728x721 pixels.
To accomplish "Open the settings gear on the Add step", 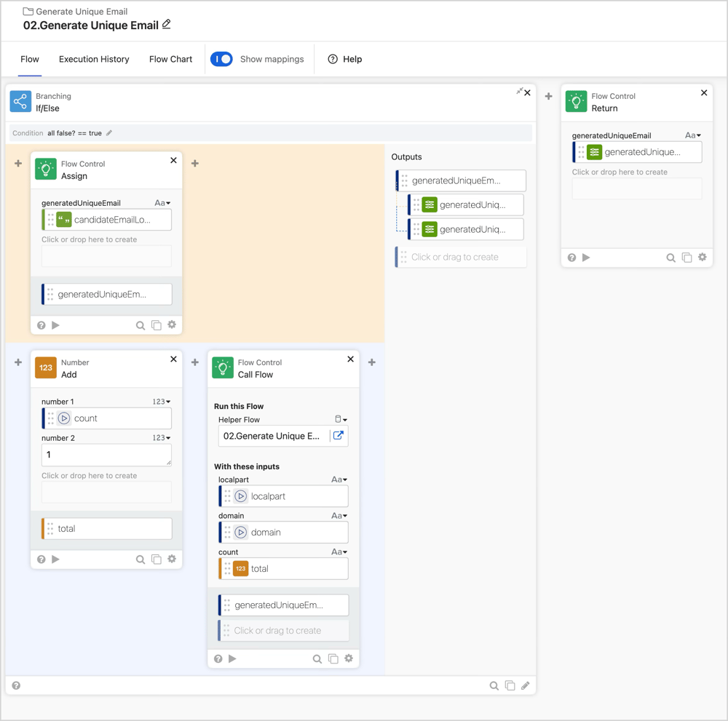I will (172, 559).
